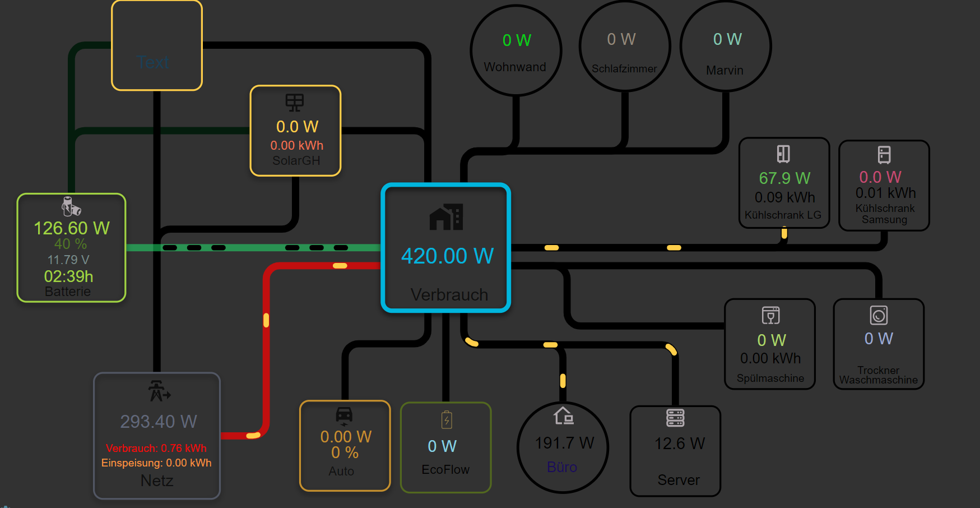Click the fridge icon for Kühlschrank LG
The image size is (980, 508).
click(783, 154)
